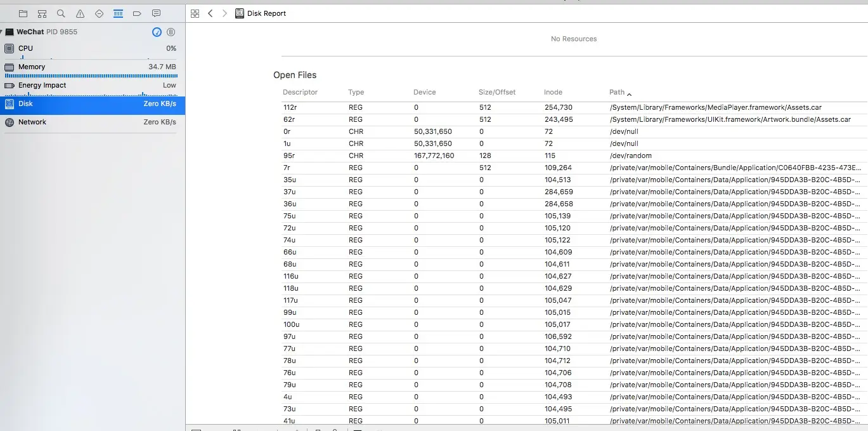
Task: Profile WeChat in Instruments via blue gauge icon
Action: click(157, 32)
